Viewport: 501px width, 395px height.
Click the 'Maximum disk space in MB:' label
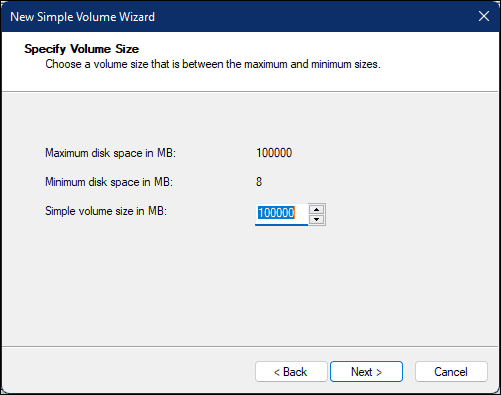110,153
